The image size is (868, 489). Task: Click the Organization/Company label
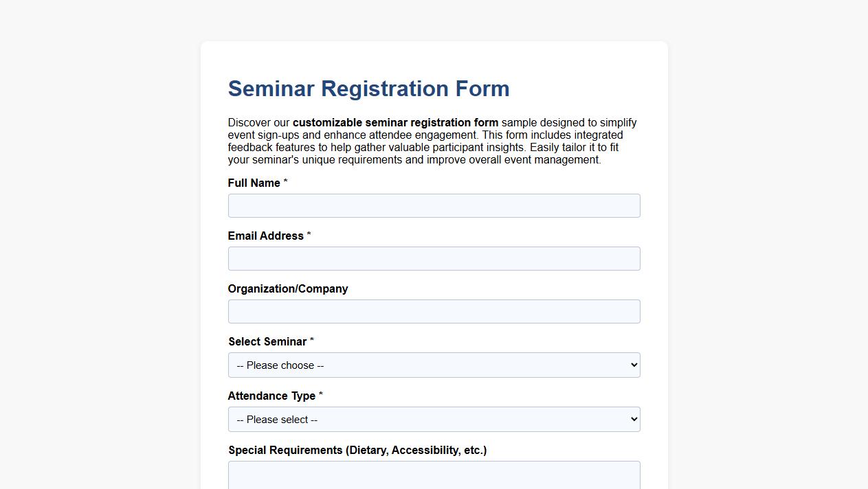(288, 288)
